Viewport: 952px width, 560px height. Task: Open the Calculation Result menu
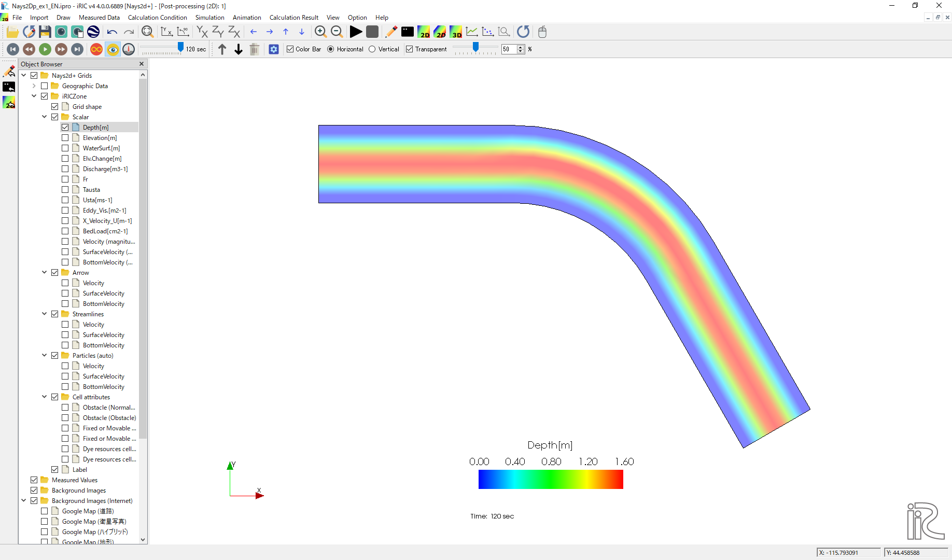[294, 18]
